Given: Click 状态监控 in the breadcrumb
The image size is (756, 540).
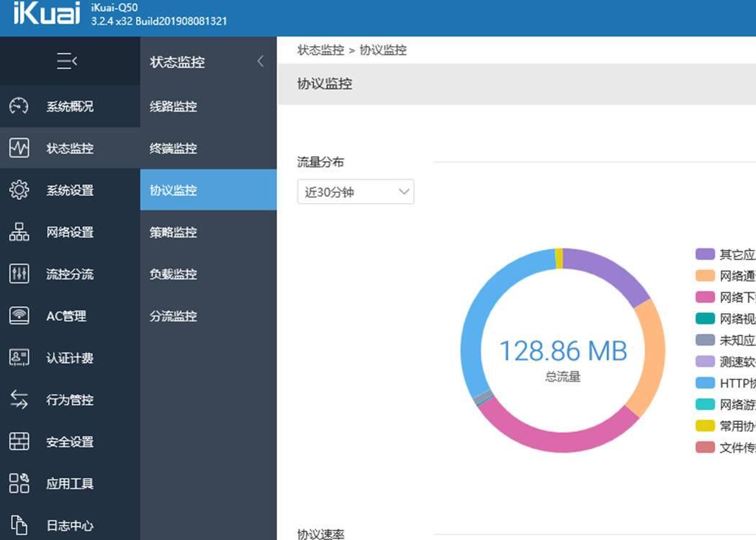Looking at the screenshot, I should tap(320, 50).
